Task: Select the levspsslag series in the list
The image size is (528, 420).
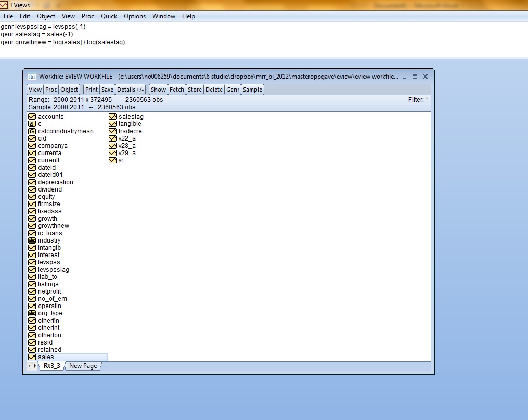Action: coord(53,270)
